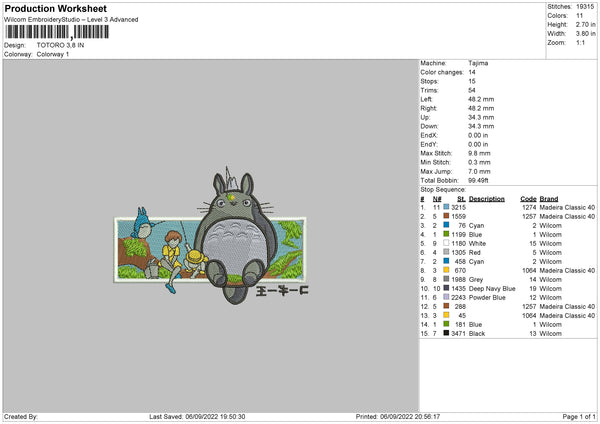Click the EndY: label
This screenshot has height=424, width=600.
(429, 144)
